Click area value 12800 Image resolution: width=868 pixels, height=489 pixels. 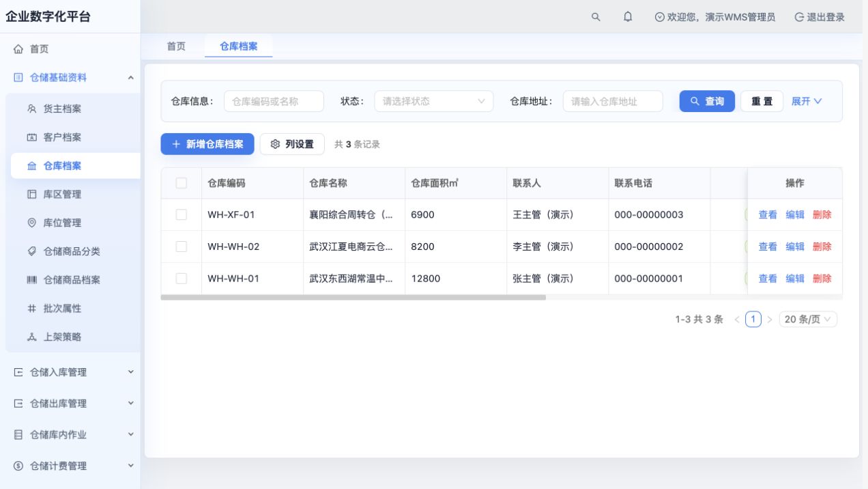pos(426,279)
